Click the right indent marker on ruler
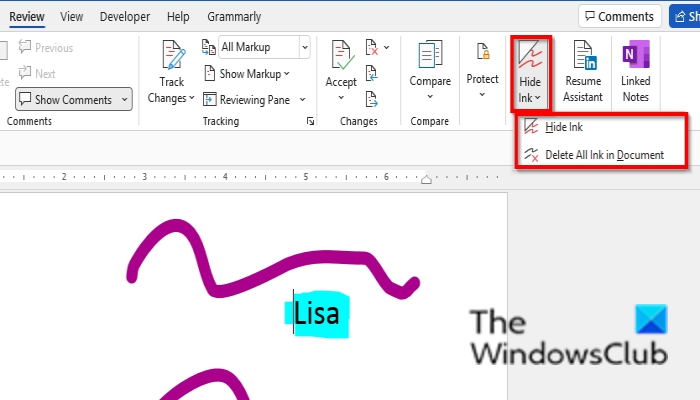 [426, 179]
